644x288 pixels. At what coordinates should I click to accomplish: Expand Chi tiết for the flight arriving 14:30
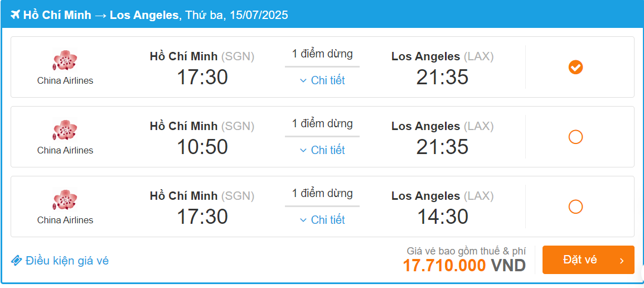[x=327, y=220]
